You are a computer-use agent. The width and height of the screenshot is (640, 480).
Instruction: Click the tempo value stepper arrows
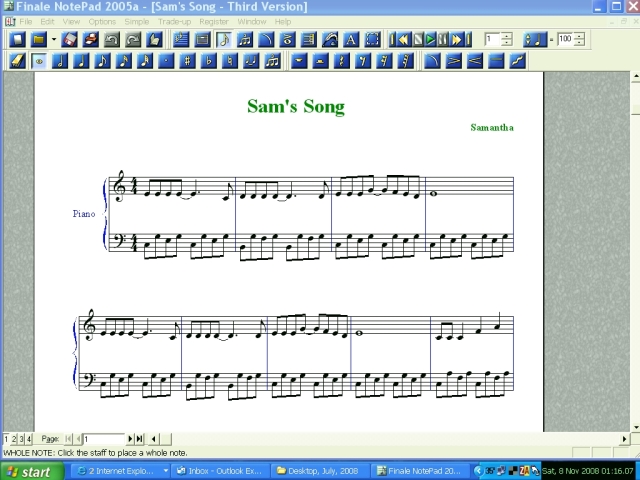tap(579, 40)
